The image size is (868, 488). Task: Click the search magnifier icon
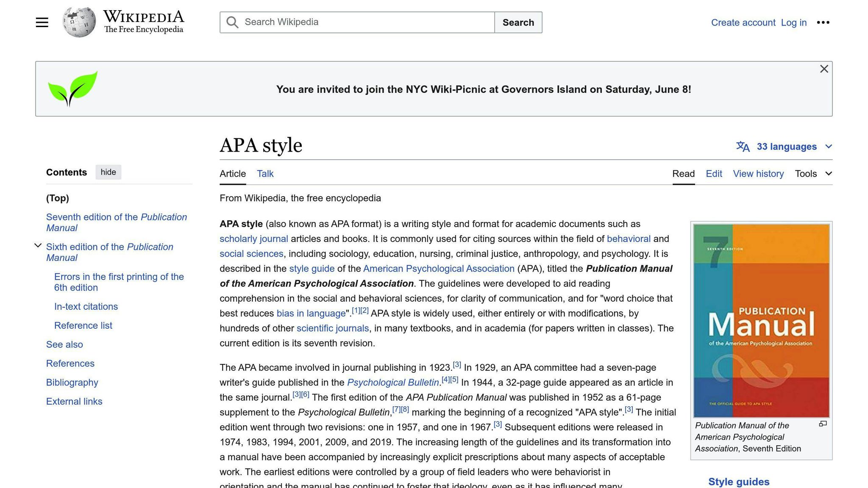[x=232, y=22]
